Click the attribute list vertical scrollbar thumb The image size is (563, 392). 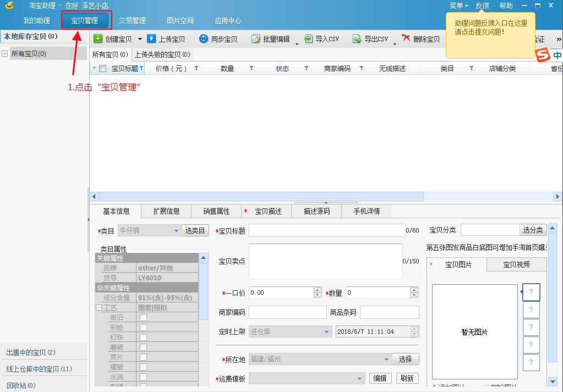[x=204, y=291]
